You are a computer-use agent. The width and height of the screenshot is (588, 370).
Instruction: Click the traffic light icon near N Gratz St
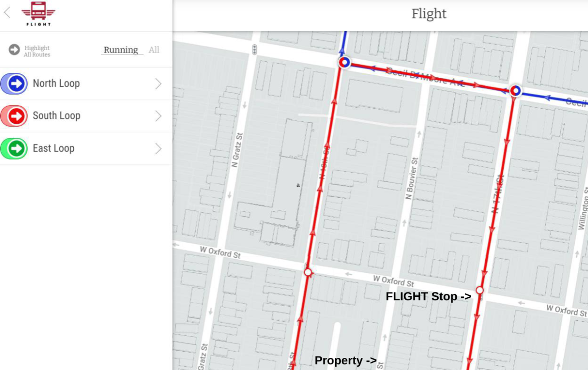pyautogui.click(x=254, y=50)
